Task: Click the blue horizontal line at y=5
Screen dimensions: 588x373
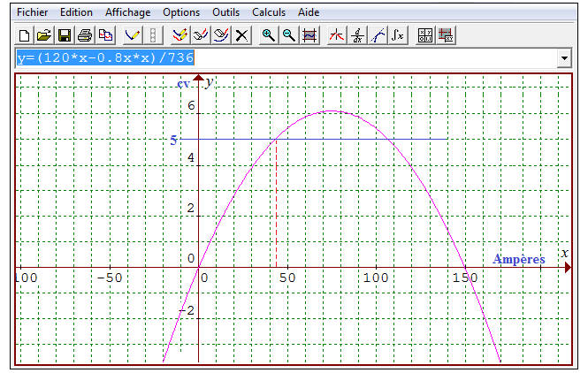Action: 314,139
